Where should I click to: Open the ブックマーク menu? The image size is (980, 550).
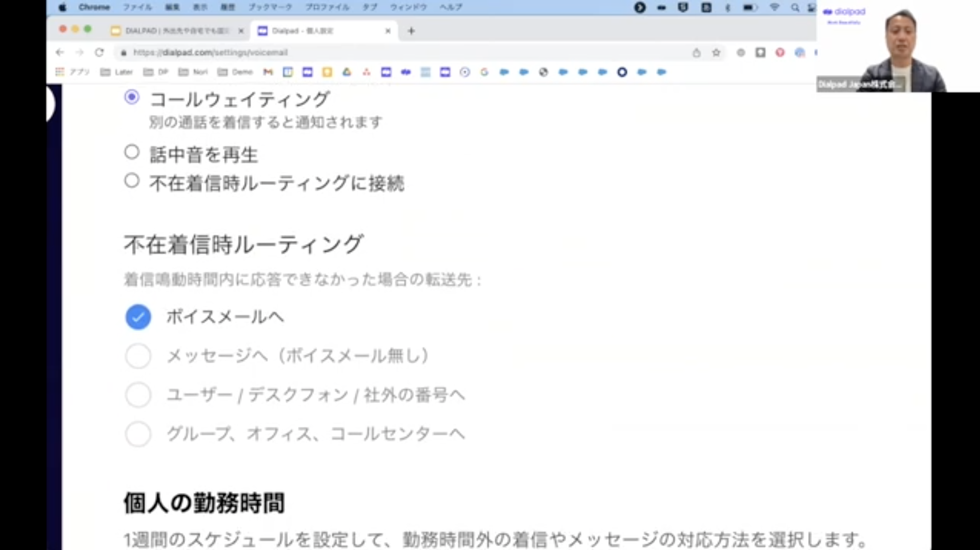pos(270,7)
